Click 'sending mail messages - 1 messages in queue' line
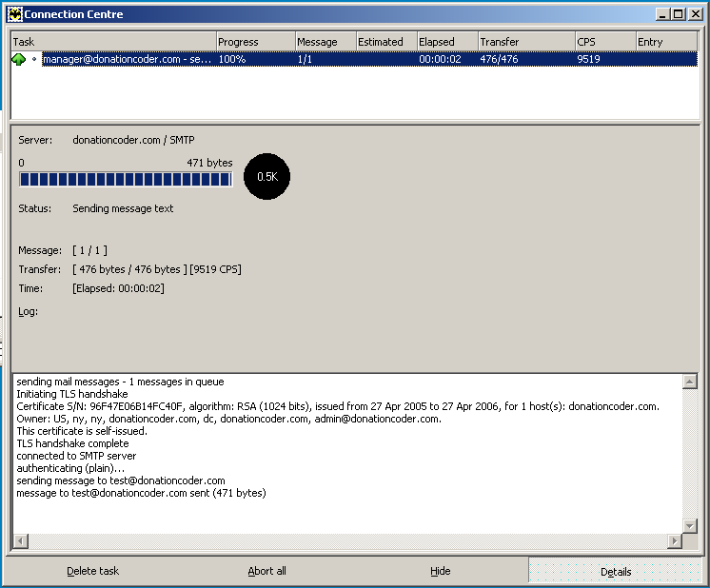Screen dimensions: 710x588 pos(121,382)
